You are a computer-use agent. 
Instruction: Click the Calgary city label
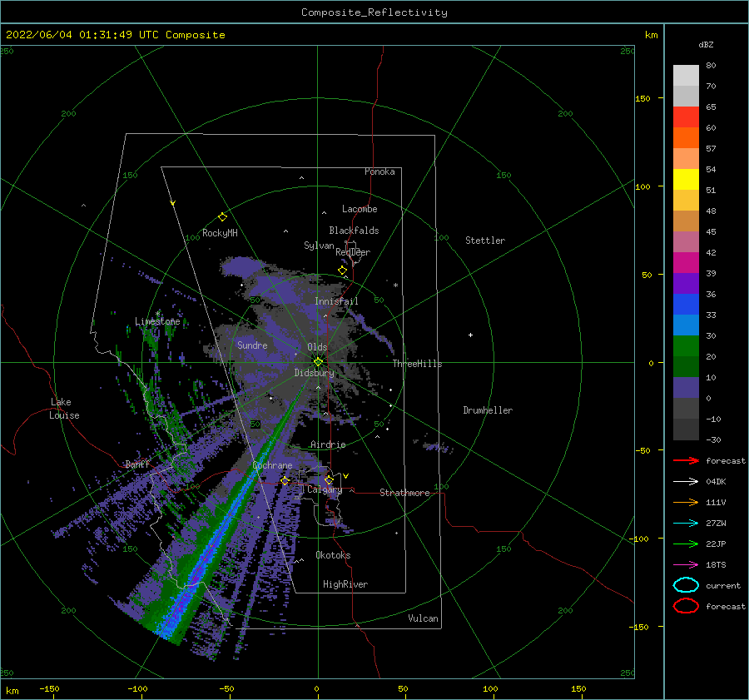click(325, 489)
